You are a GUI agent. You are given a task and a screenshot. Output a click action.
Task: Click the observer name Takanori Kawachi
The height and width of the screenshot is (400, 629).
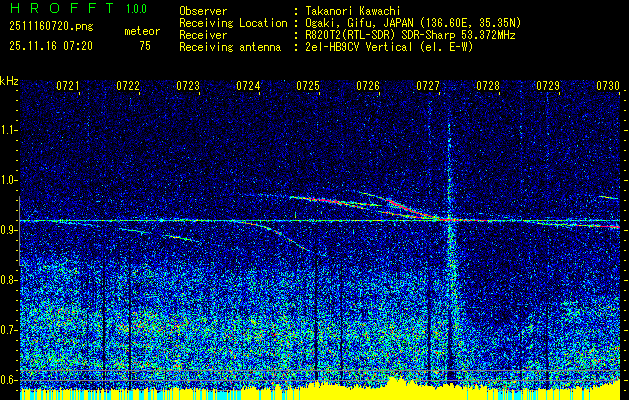click(352, 11)
